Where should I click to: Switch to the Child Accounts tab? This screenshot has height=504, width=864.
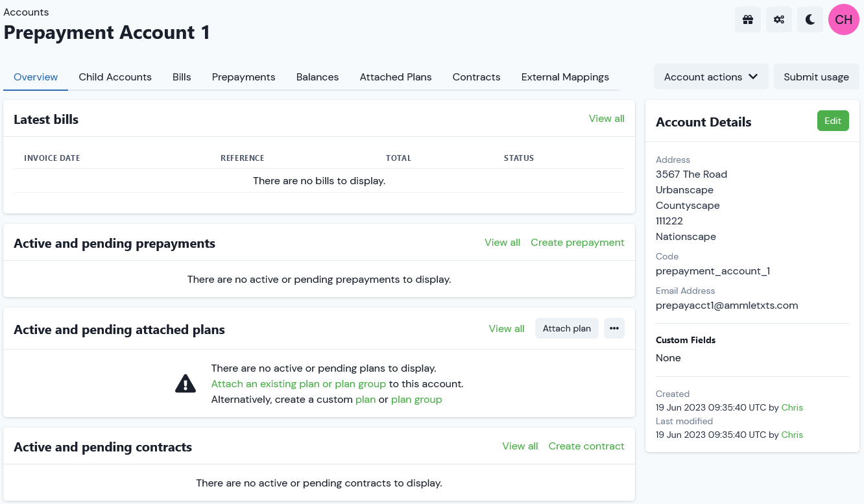pos(115,77)
